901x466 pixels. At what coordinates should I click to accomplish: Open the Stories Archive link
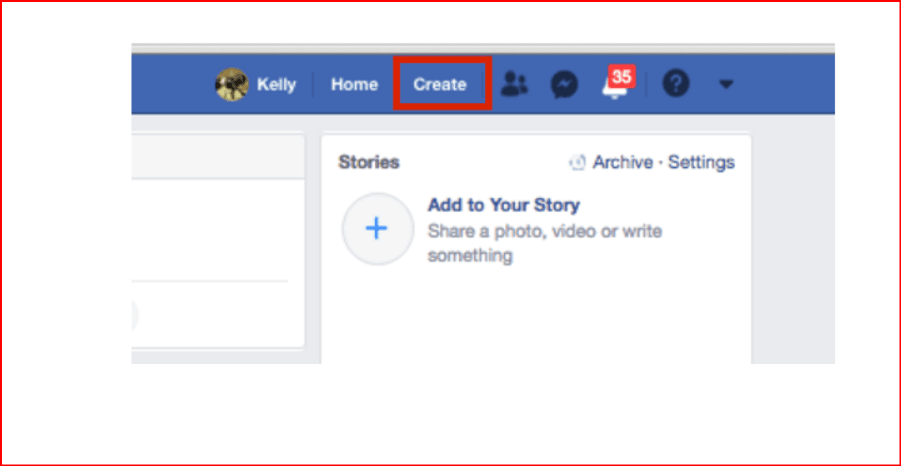[622, 162]
